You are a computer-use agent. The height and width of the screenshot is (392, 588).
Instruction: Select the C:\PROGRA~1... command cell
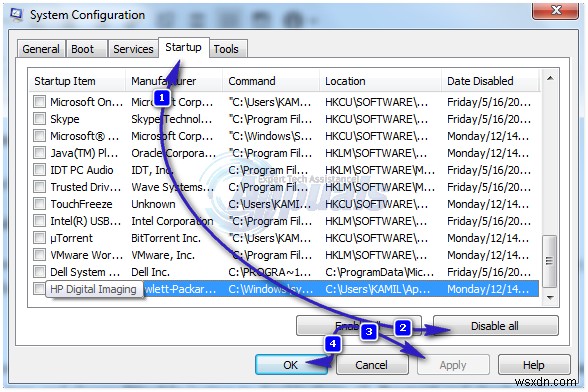click(x=270, y=272)
